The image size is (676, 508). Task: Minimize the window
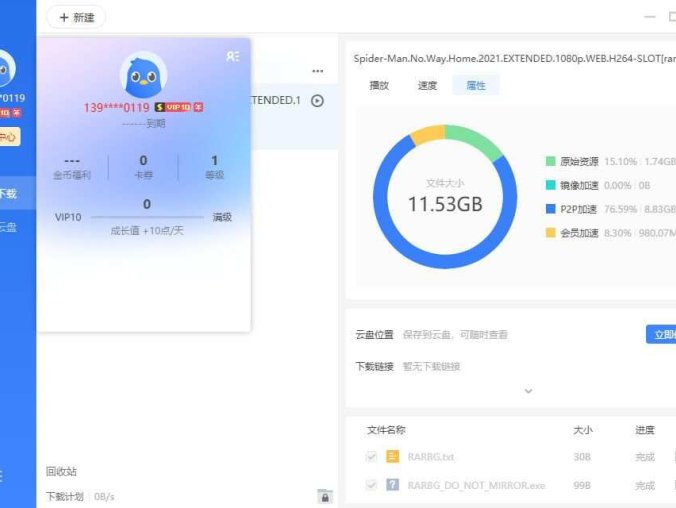coord(650,17)
